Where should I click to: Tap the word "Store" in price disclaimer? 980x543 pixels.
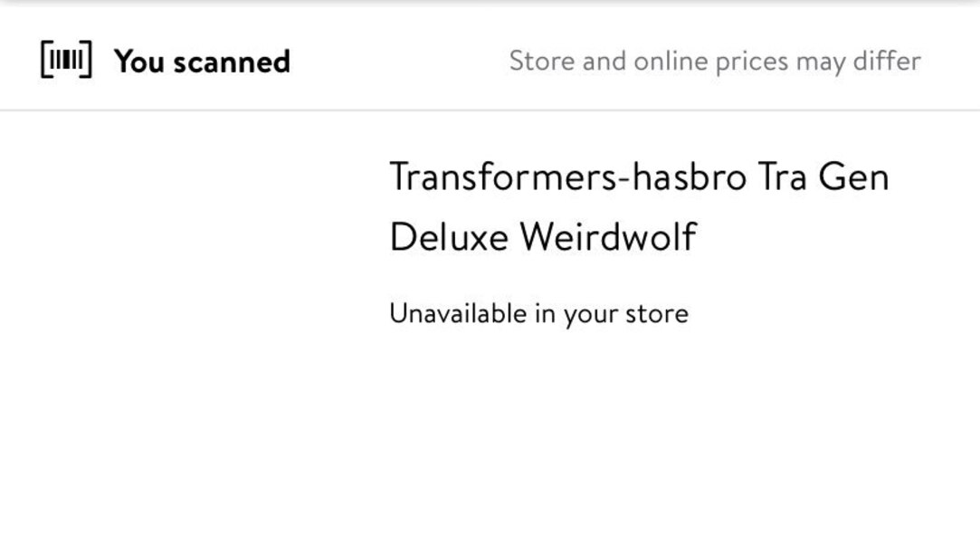(x=541, y=62)
